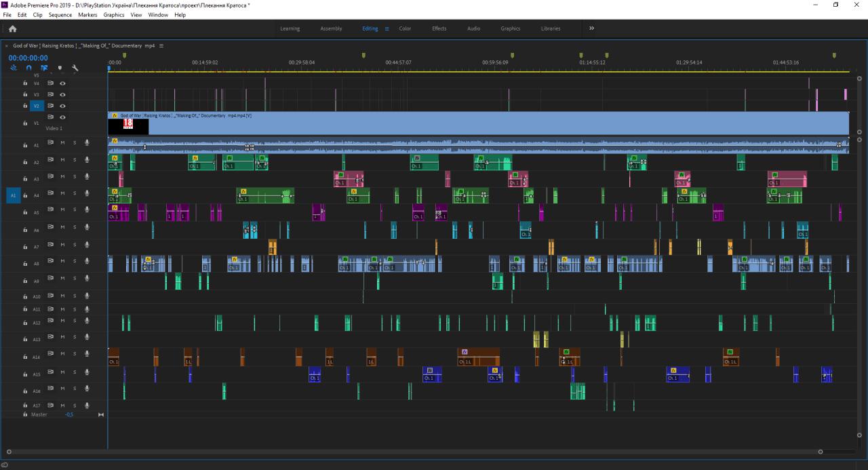
Task: Switch to the Assembly workspace
Action: (331, 28)
